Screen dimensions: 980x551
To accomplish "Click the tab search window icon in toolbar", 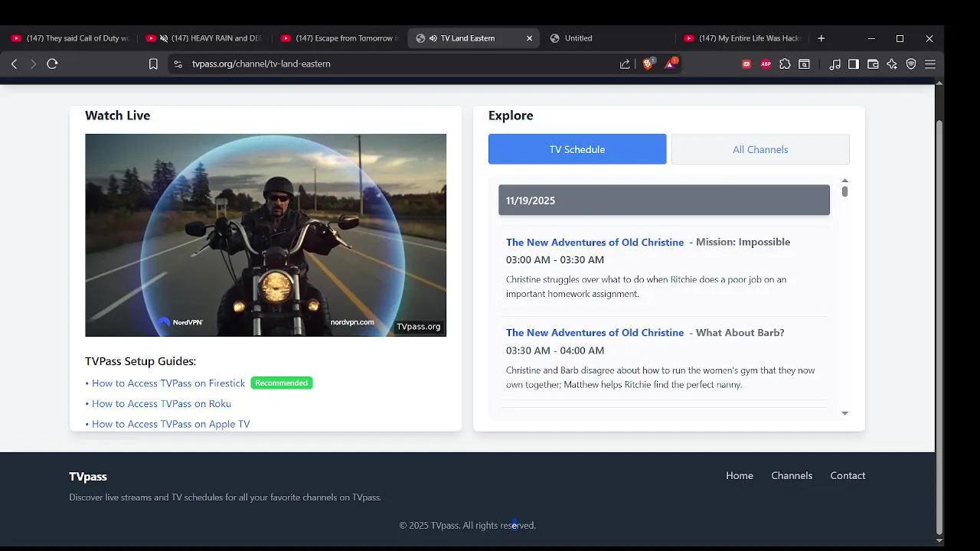I will click(804, 64).
